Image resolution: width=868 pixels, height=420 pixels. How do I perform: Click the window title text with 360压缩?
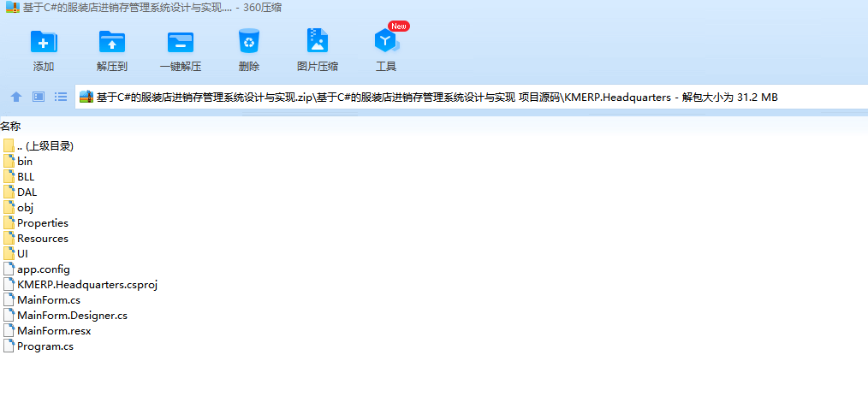[152, 7]
